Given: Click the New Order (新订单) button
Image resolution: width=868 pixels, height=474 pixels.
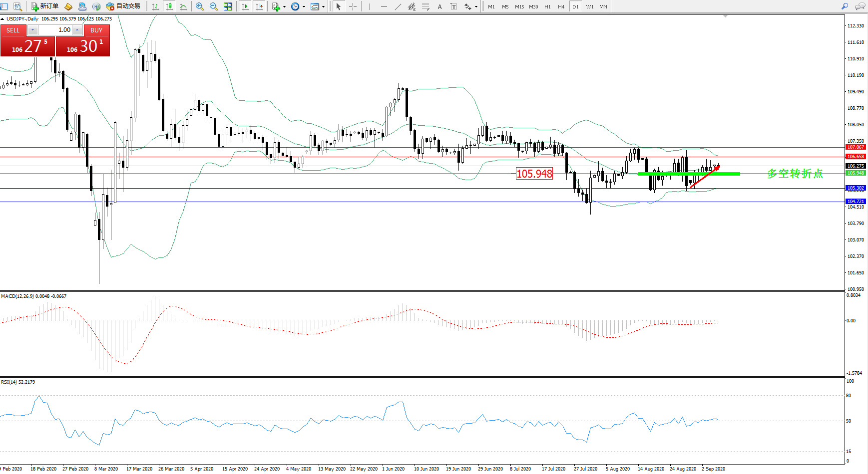Looking at the screenshot, I should coord(44,6).
